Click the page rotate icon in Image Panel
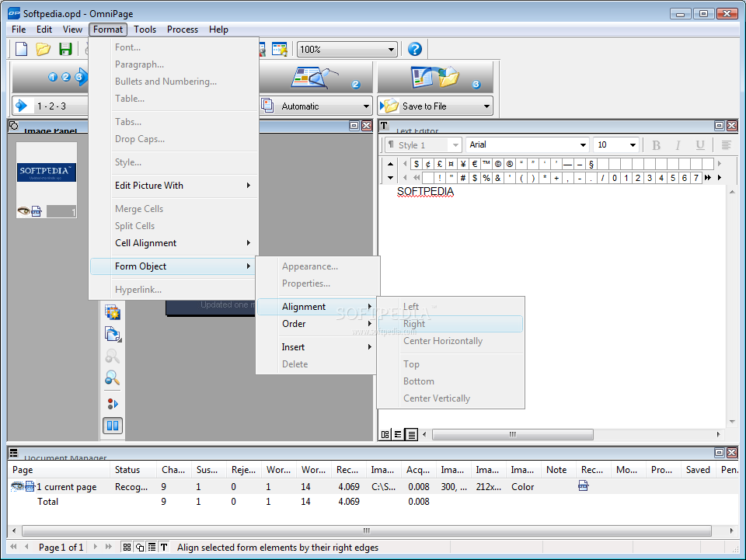Image resolution: width=746 pixels, height=560 pixels. pos(113,334)
